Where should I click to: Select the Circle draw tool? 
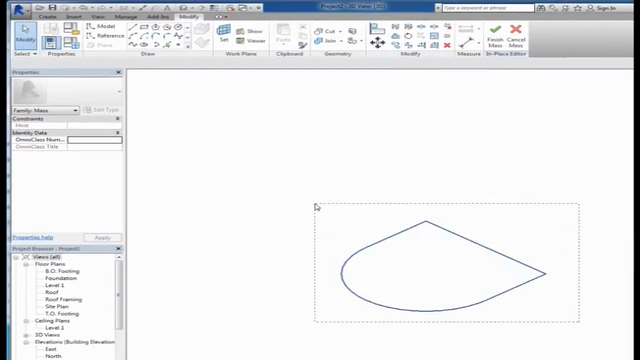click(x=178, y=27)
